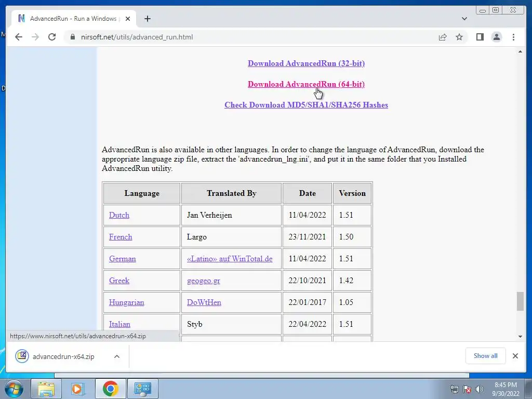Open Windows Explorer from taskbar
The height and width of the screenshot is (399, 532).
[46, 389]
